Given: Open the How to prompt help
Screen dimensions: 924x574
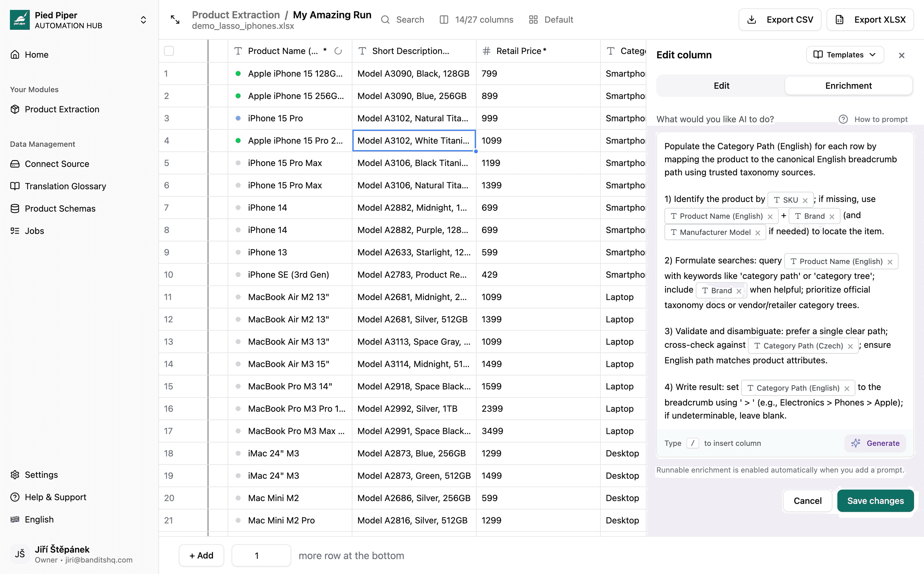Looking at the screenshot, I should [873, 119].
